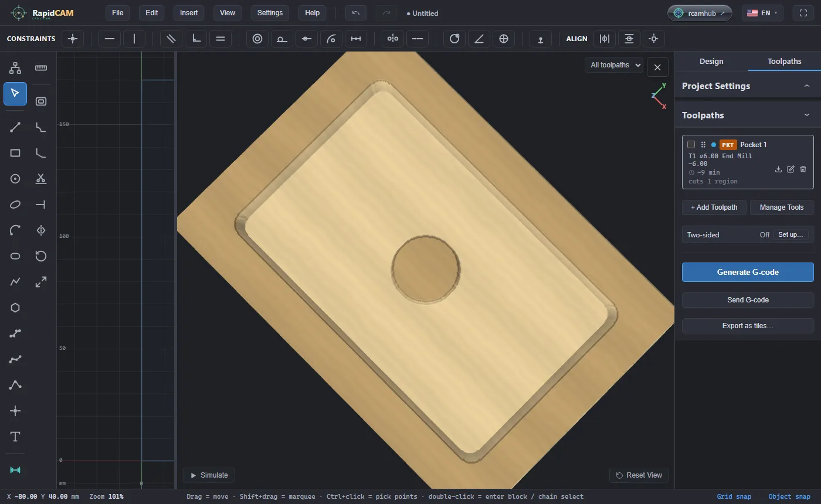Tick the Pocket 1 toolpath checkbox
The width and height of the screenshot is (821, 504).
pos(691,145)
